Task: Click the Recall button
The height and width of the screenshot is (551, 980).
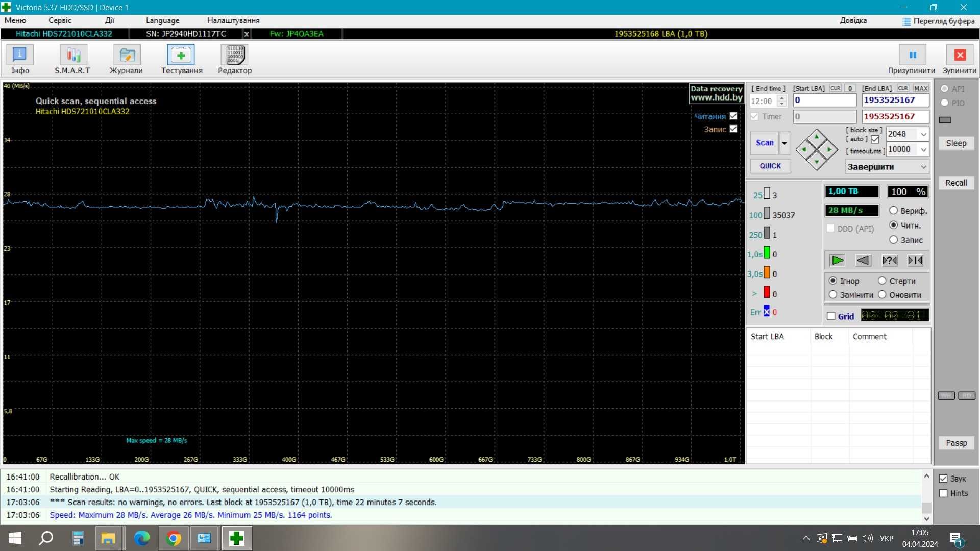Action: click(956, 182)
